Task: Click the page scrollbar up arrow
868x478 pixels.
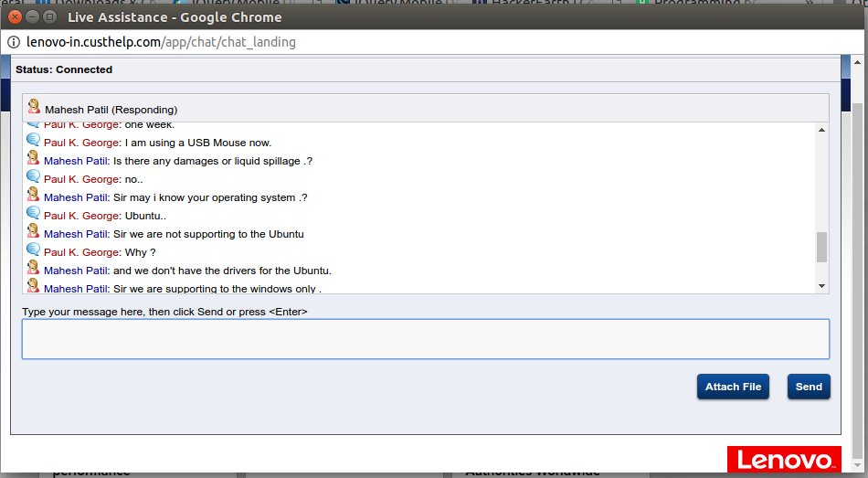Action: (x=857, y=62)
